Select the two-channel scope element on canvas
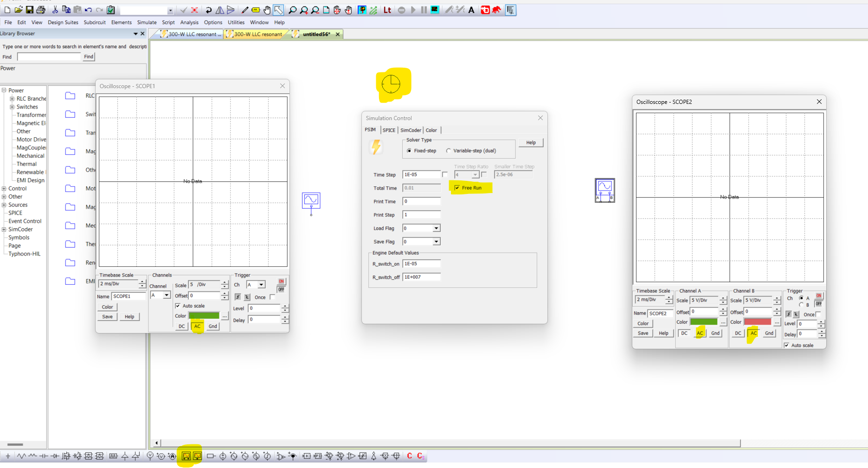This screenshot has width=868, height=468. 605,190
